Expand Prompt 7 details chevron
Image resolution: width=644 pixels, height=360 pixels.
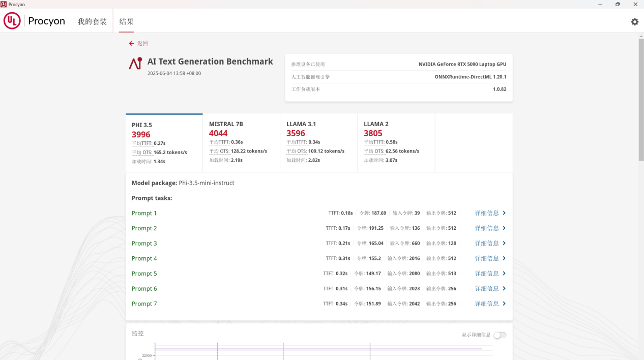tap(504, 304)
